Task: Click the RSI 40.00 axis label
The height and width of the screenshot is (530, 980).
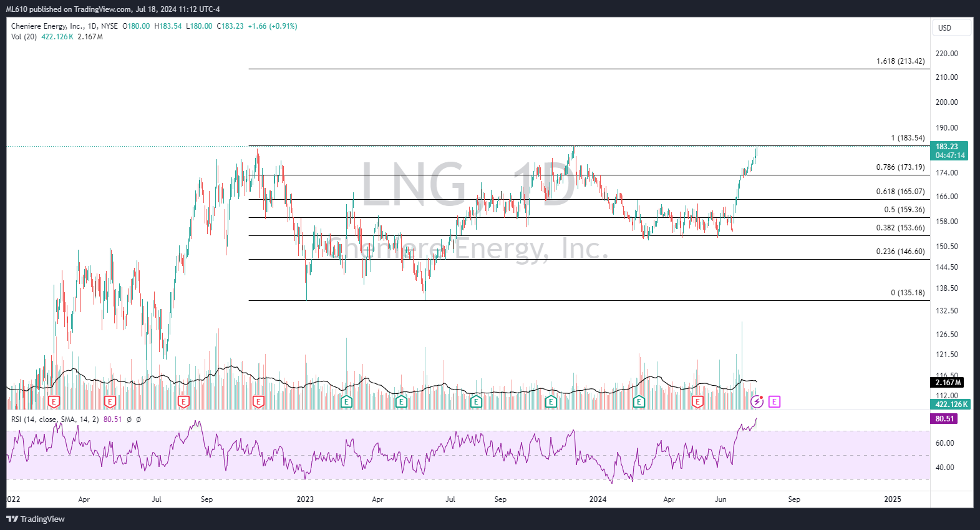Action: [945, 468]
